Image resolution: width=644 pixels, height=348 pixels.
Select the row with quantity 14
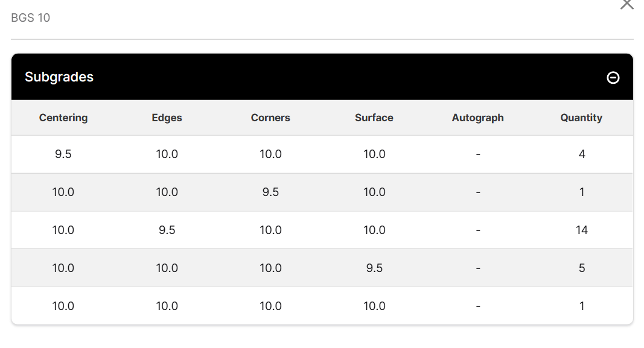[322, 230]
